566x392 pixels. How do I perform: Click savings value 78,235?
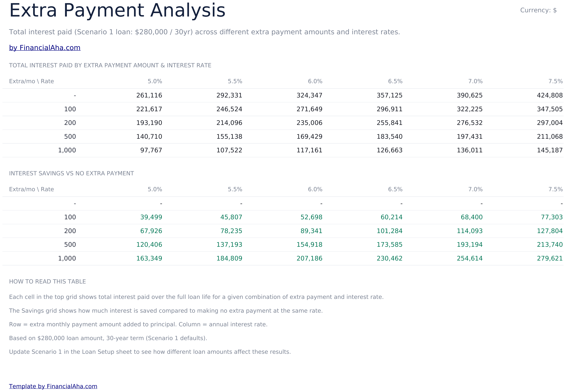[231, 231]
